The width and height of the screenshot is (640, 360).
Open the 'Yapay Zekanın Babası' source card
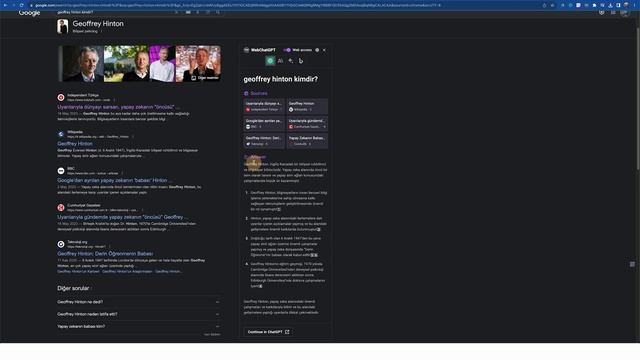coord(307,141)
